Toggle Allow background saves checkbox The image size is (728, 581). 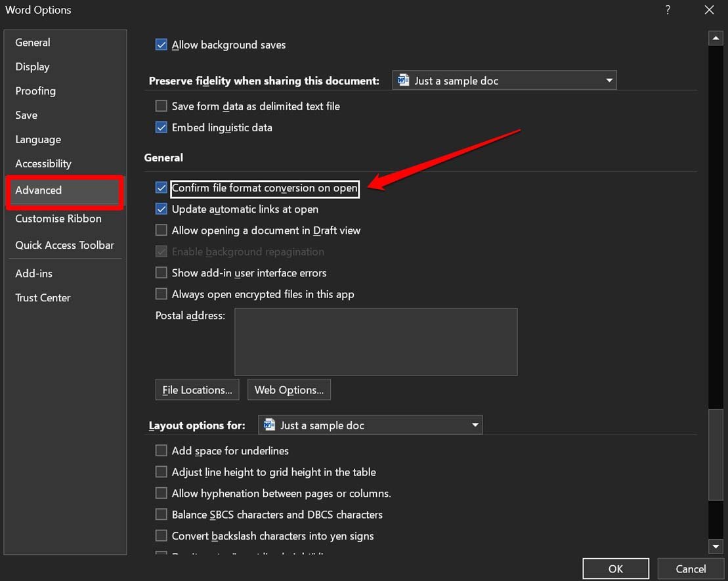point(161,45)
